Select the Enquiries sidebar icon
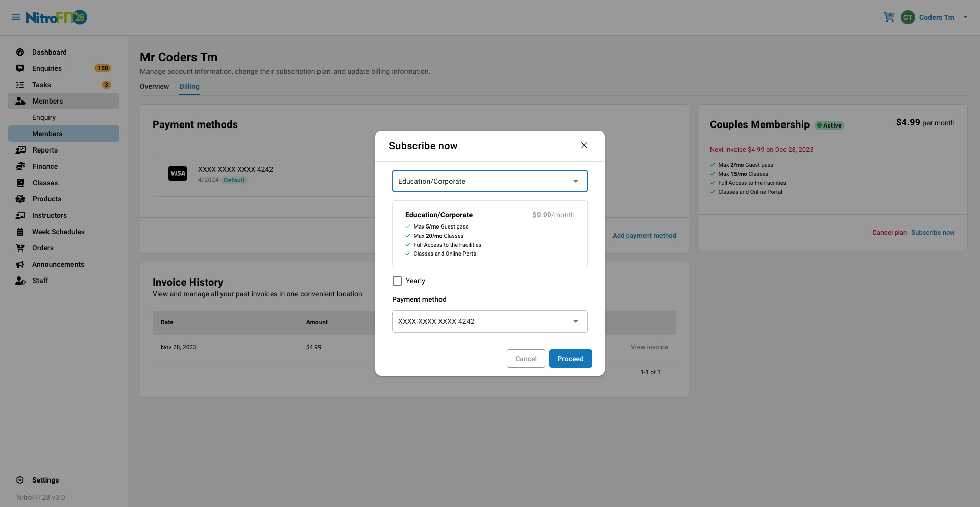This screenshot has height=507, width=980. (20, 68)
